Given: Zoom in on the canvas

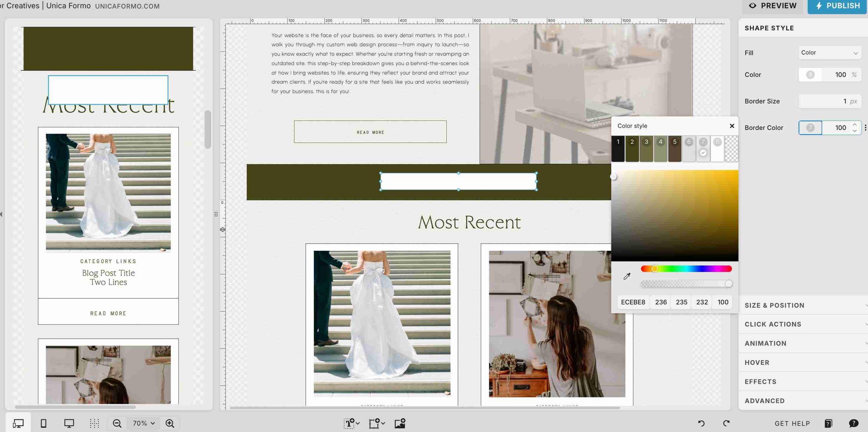Looking at the screenshot, I should [170, 423].
